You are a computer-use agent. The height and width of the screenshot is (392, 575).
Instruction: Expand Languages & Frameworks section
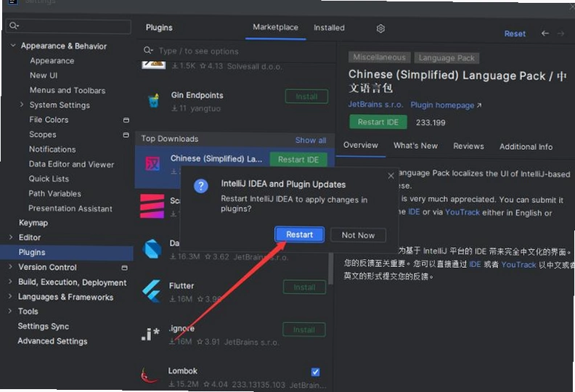pyautogui.click(x=10, y=296)
